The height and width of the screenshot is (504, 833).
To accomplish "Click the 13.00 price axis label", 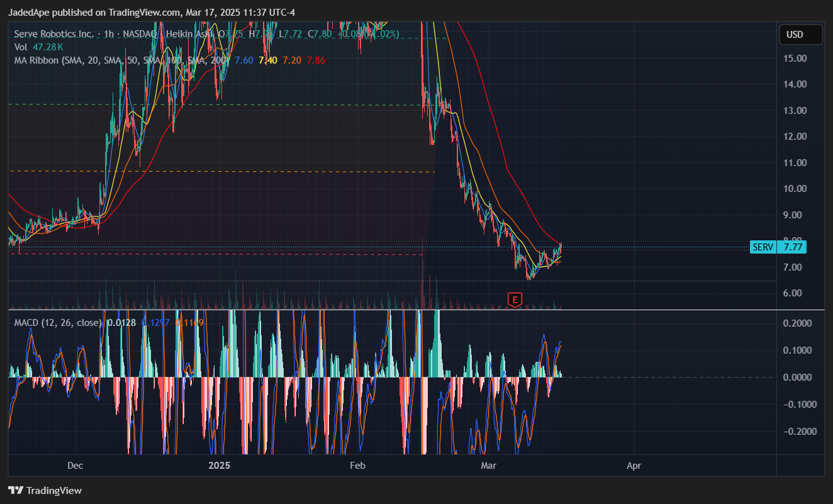I will (x=796, y=111).
